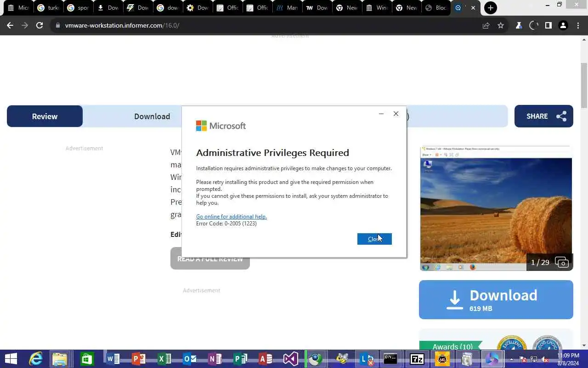Viewport: 588px width, 368px height.
Task: Launch Publisher from the taskbar
Action: 240,359
